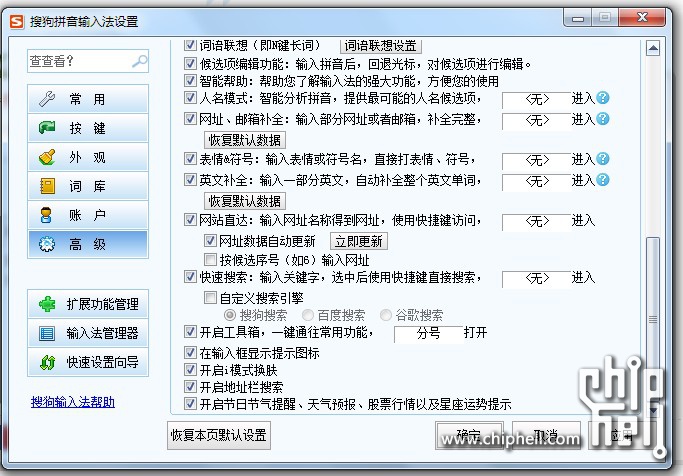Viewport: 683px width, 476px height.
Task: Open 网站直达 shortcut key box
Action: pyautogui.click(x=536, y=222)
